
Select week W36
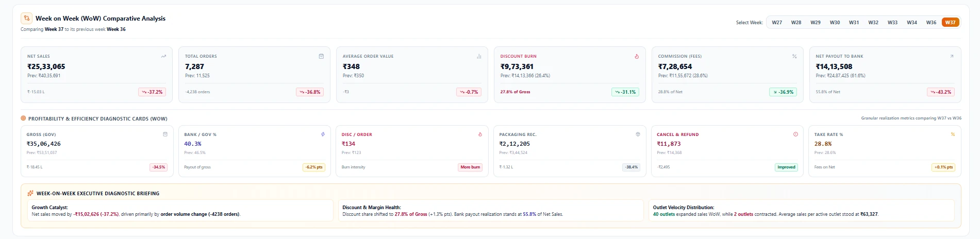[x=931, y=22]
